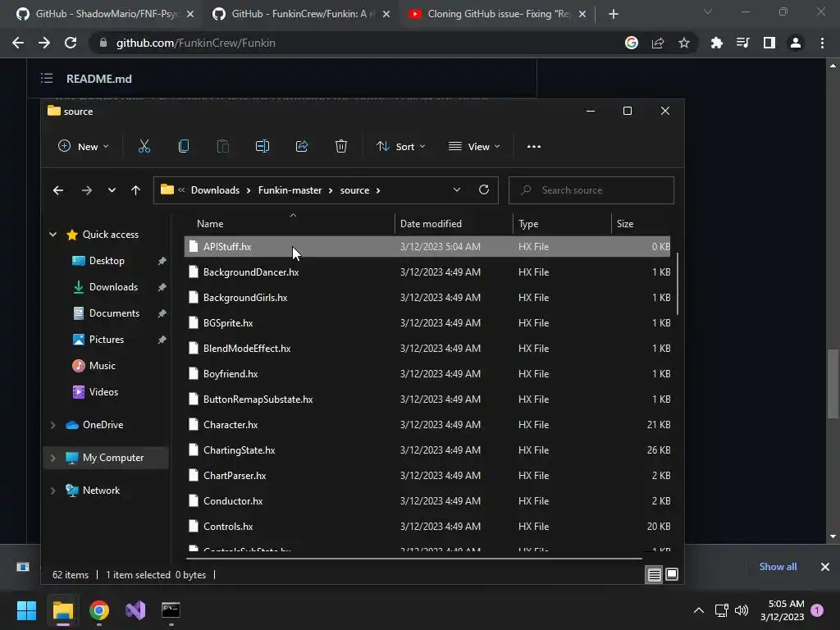Switch to details view icon in status bar
This screenshot has width=840, height=630.
coord(654,575)
